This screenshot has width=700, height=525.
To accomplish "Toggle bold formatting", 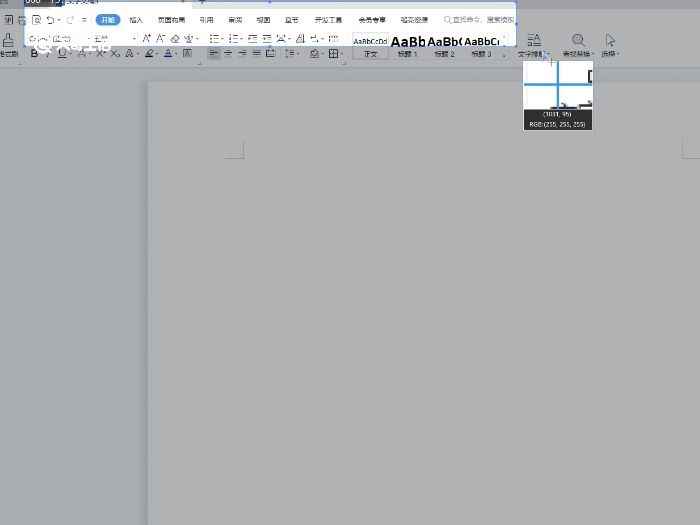I will click(x=34, y=54).
